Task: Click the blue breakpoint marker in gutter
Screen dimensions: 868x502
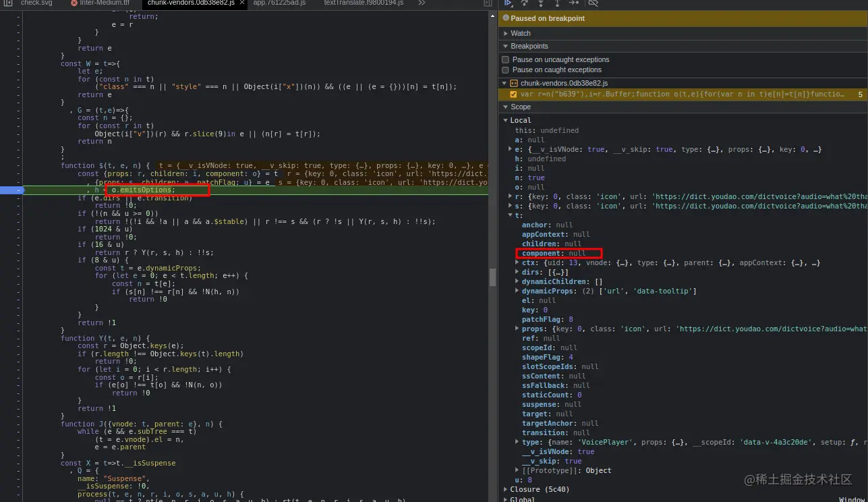Action: pos(12,190)
